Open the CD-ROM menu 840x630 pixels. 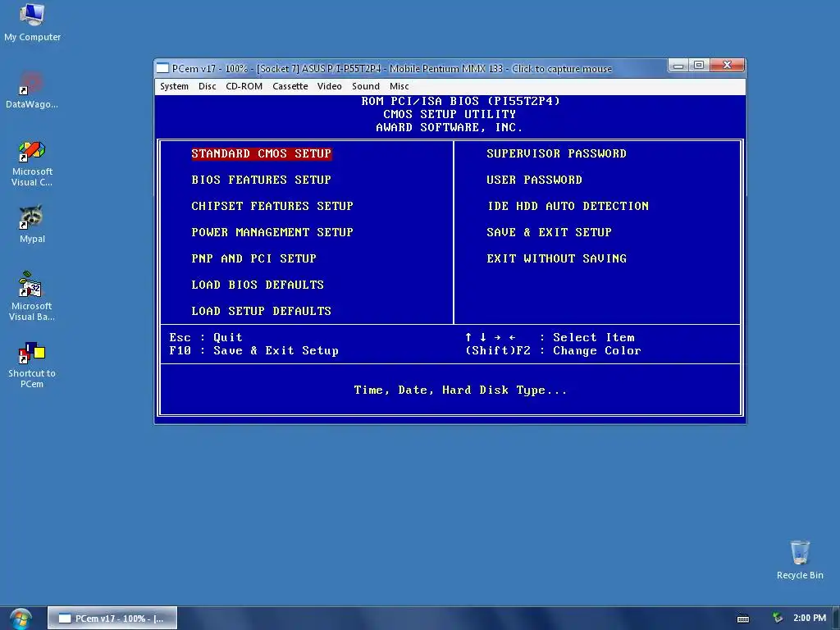pos(244,86)
